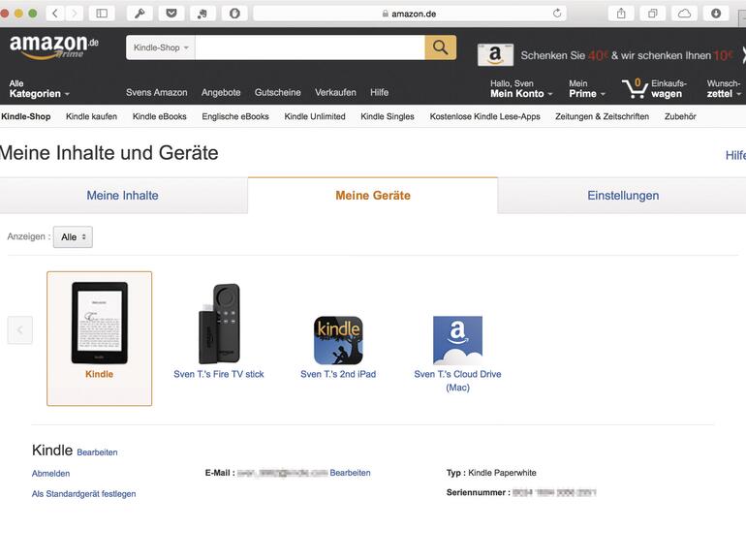The width and height of the screenshot is (746, 560).
Task: Open Svens Amazon link
Action: [x=157, y=92]
